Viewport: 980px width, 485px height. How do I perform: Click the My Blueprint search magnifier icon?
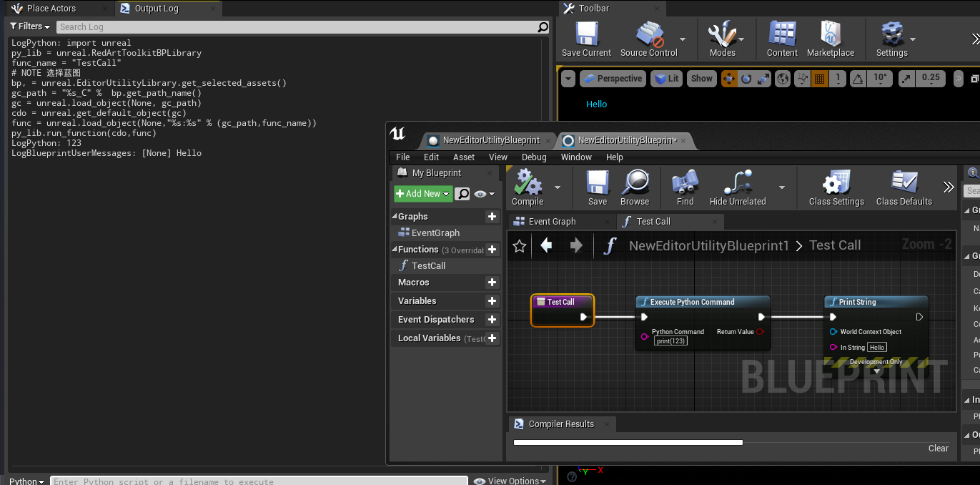click(x=462, y=194)
